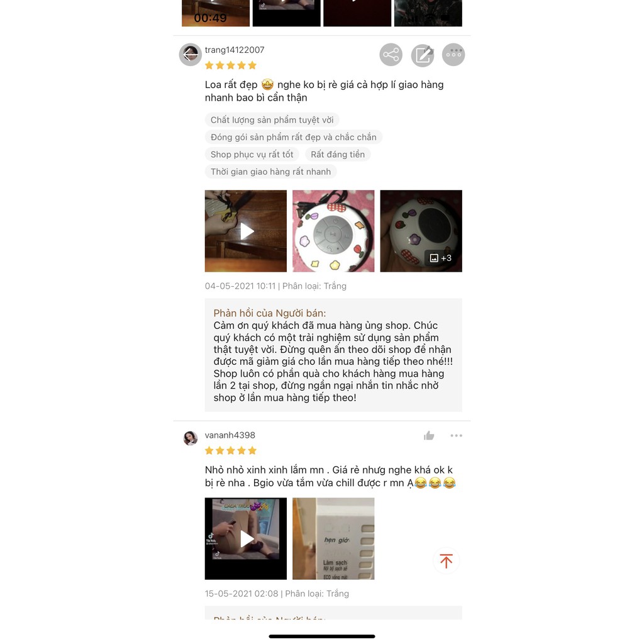Open the video thumbnail showing 00:49
The height and width of the screenshot is (644, 644).
point(216,13)
